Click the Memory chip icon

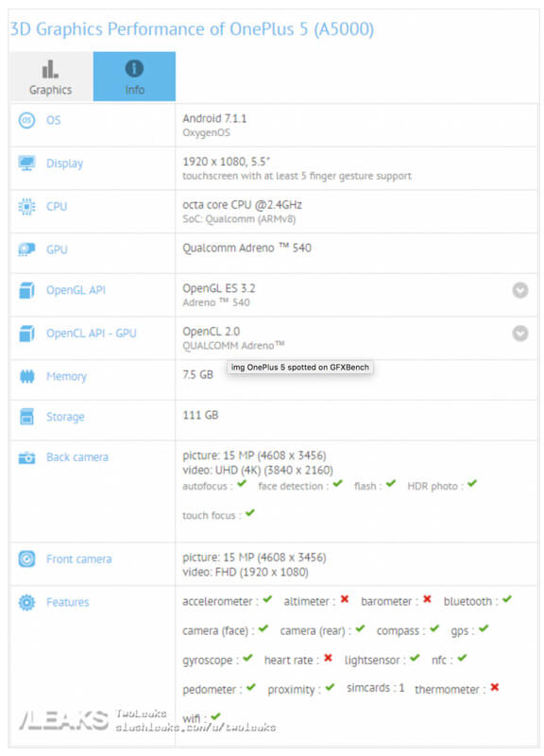26,376
